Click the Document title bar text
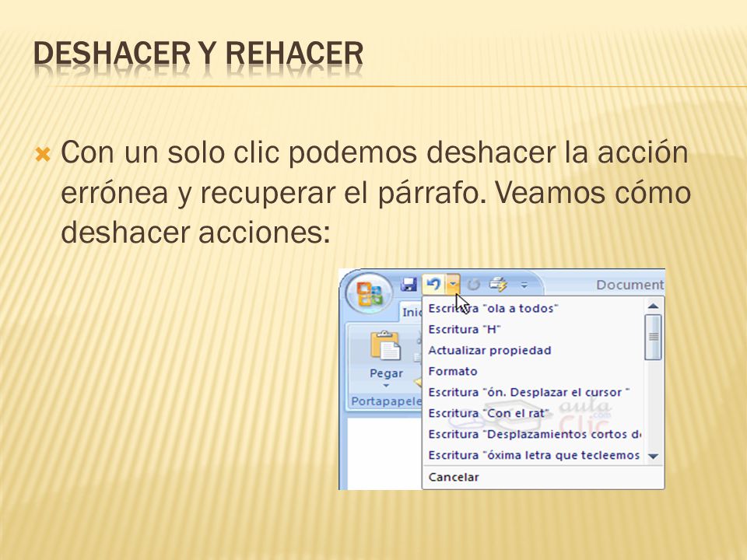Image resolution: width=747 pixels, height=560 pixels. coord(630,285)
